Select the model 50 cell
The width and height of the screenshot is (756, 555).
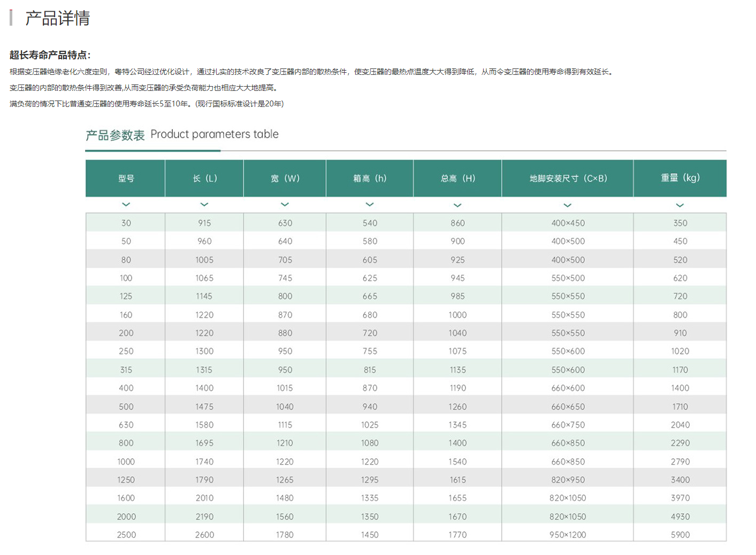[x=126, y=241]
